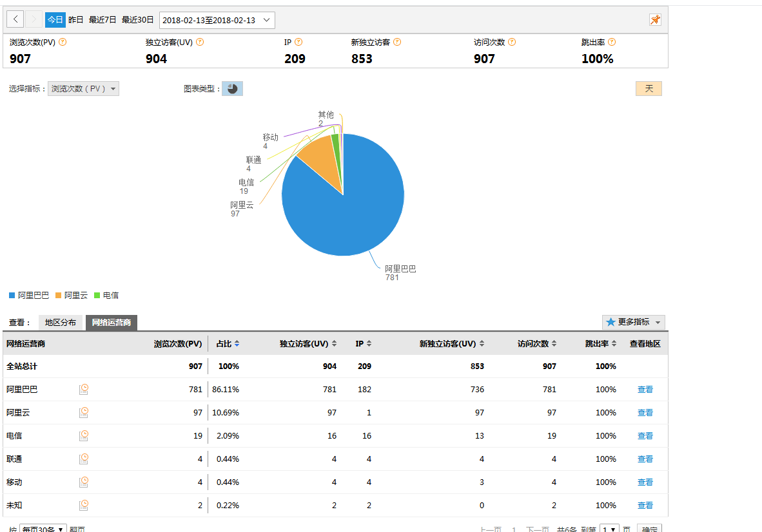The image size is (762, 532).
Task: Click 查看 link for 联通 row
Action: coord(645,459)
